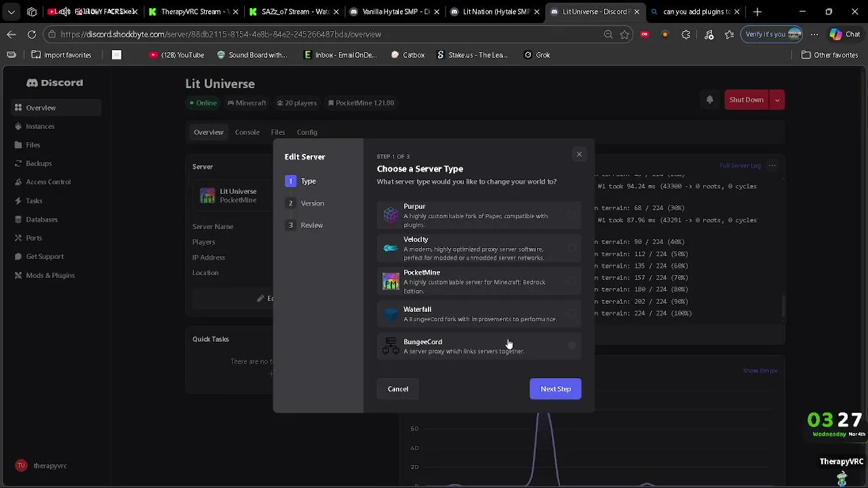
Task: Open the Tasks sidebar item
Action: (34, 201)
